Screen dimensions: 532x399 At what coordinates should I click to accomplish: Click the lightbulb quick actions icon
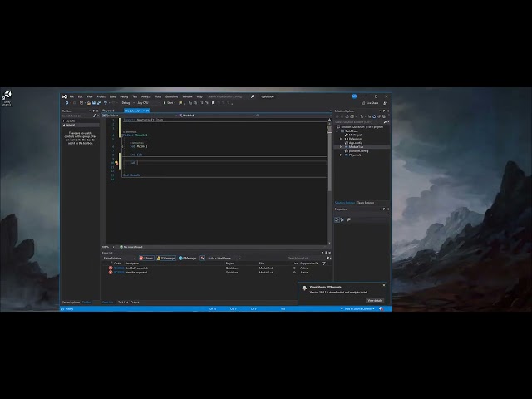click(116, 163)
